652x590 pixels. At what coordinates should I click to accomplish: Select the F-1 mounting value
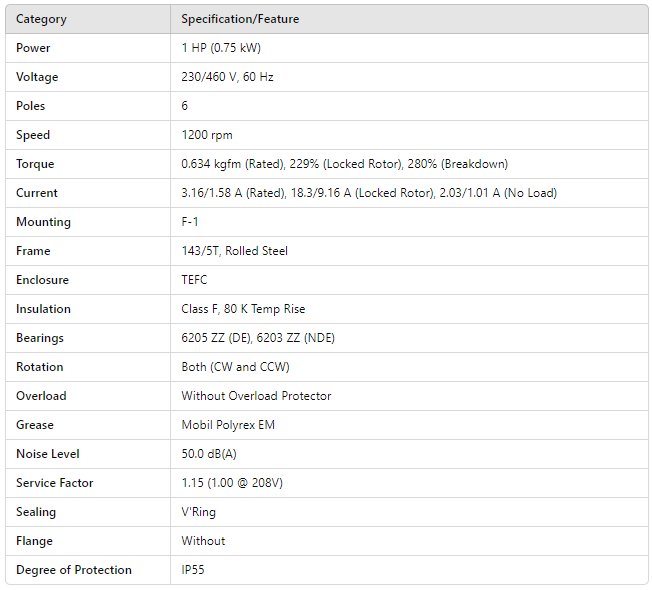tap(190, 222)
